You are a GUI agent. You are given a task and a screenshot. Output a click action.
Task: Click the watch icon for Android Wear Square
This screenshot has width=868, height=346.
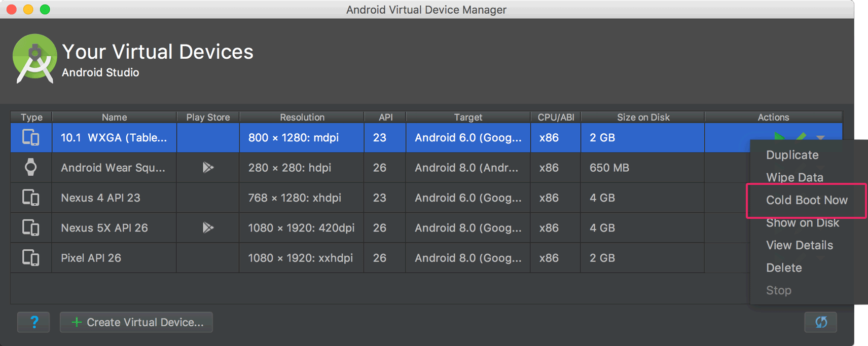pyautogui.click(x=30, y=168)
